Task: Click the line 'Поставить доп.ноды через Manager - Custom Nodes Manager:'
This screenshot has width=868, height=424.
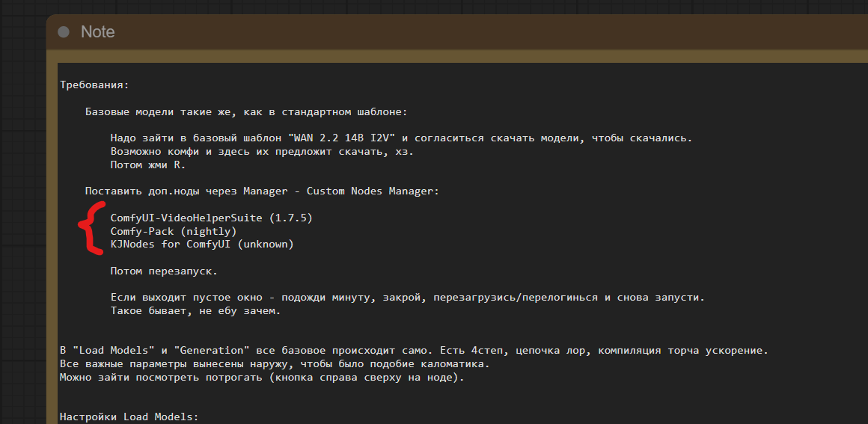Action: (262, 191)
